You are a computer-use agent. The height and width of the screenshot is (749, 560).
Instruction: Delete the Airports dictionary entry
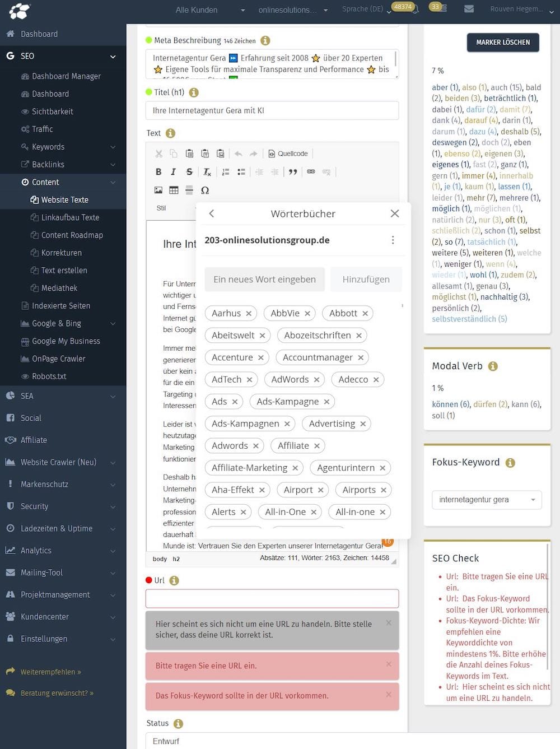coord(384,490)
